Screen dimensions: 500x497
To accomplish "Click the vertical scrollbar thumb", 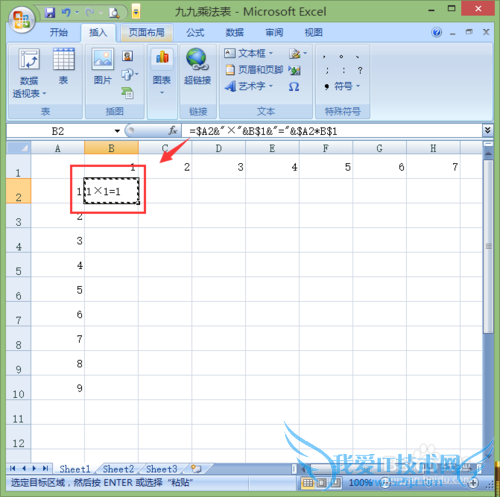I will pyautogui.click(x=488, y=246).
